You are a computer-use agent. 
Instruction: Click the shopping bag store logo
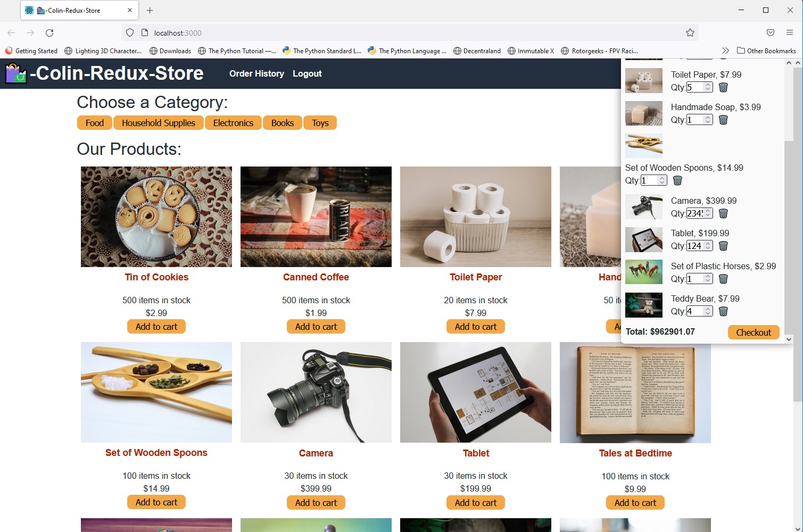[x=16, y=73]
